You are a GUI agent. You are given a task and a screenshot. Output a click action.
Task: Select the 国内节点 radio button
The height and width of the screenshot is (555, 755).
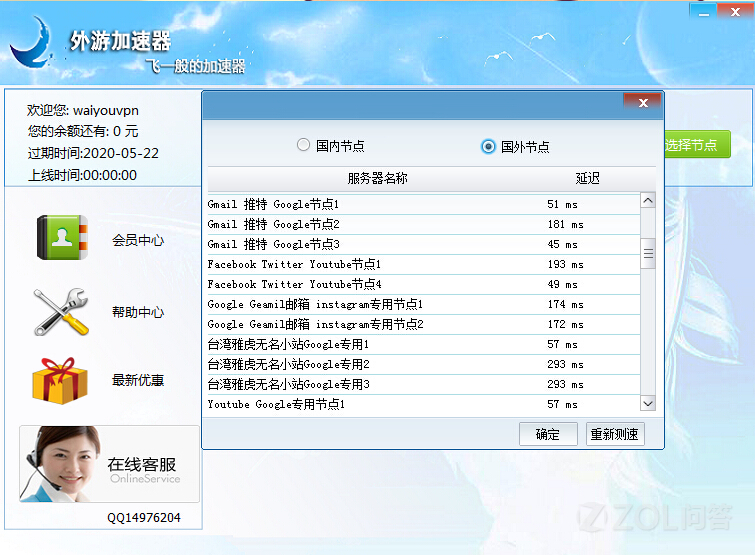[304, 146]
